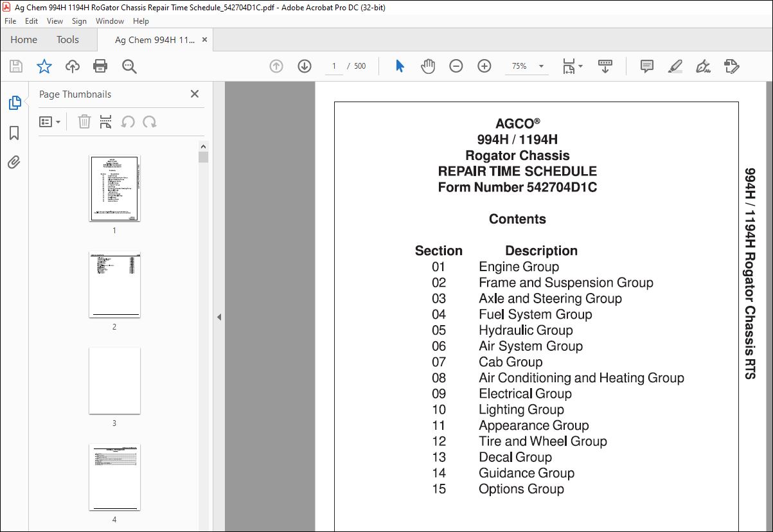The width and height of the screenshot is (773, 532).
Task: Open the Sign menu
Action: [x=79, y=21]
